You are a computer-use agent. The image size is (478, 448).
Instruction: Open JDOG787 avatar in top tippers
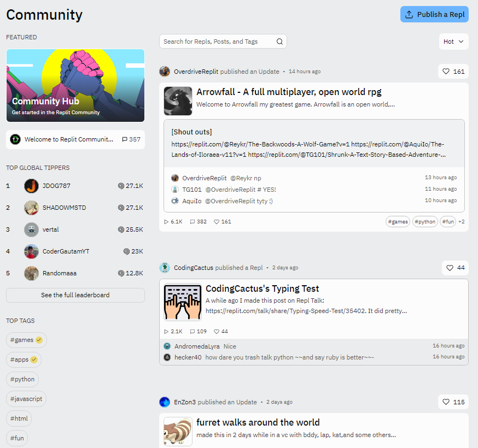[31, 186]
